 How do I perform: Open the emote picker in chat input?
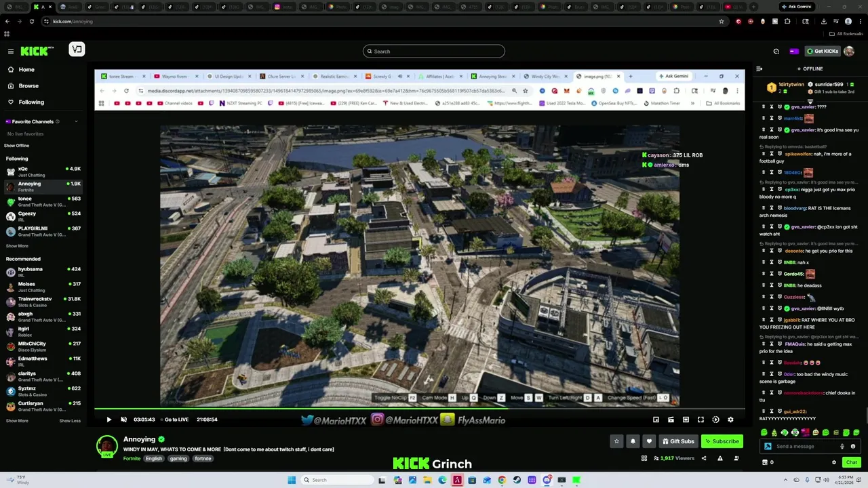click(x=853, y=447)
